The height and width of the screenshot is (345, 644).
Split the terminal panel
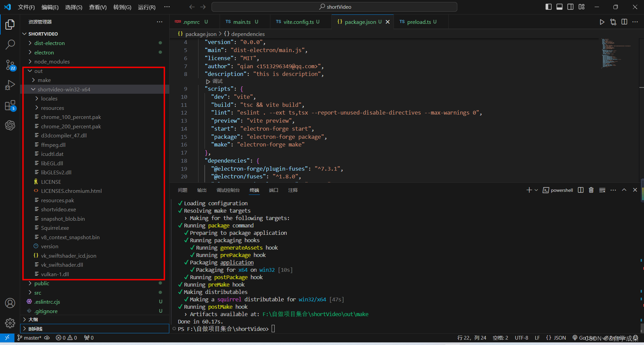pyautogui.click(x=581, y=190)
